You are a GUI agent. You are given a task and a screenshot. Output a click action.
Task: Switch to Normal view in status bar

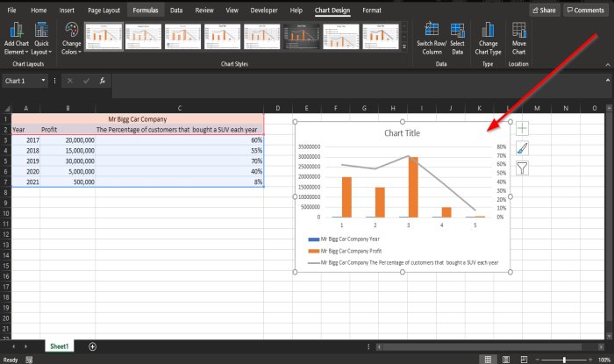(489, 359)
